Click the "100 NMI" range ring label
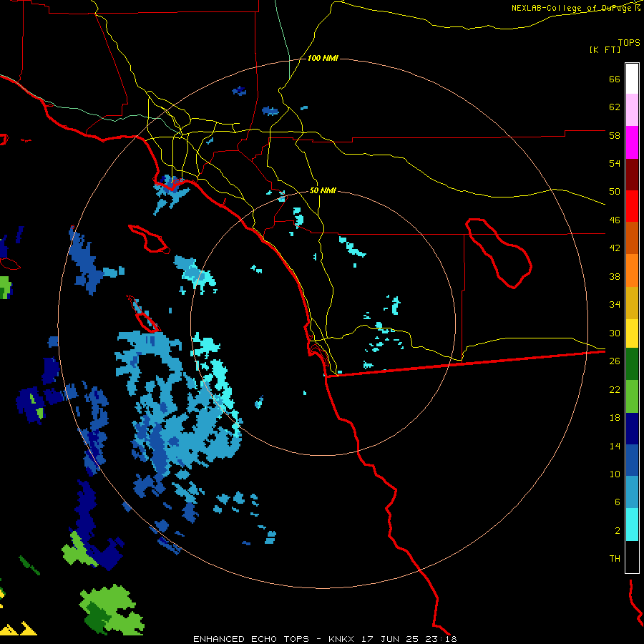644x644 pixels. tap(323, 59)
